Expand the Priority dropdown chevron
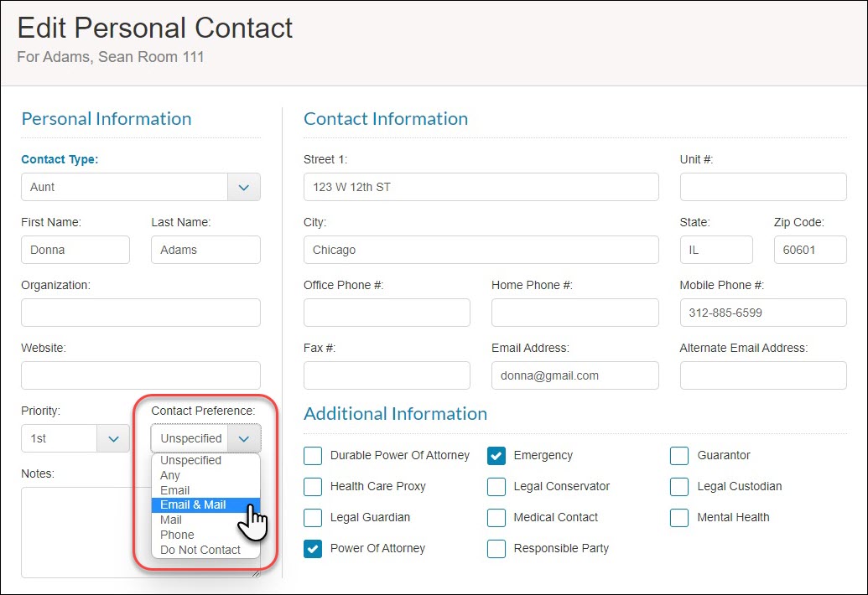868x595 pixels. coord(113,438)
